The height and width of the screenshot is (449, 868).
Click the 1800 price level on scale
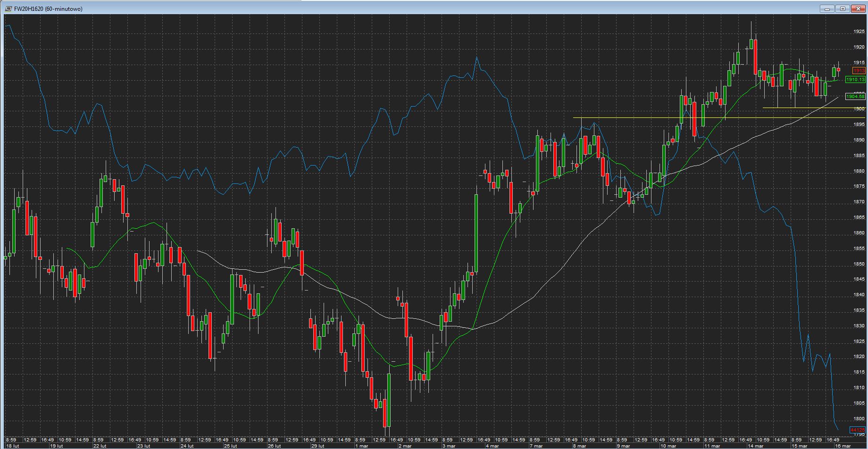click(859, 419)
